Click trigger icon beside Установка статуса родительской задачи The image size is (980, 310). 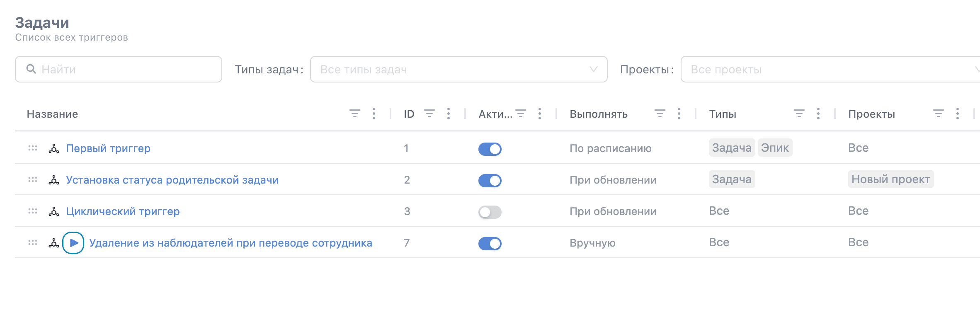[54, 180]
